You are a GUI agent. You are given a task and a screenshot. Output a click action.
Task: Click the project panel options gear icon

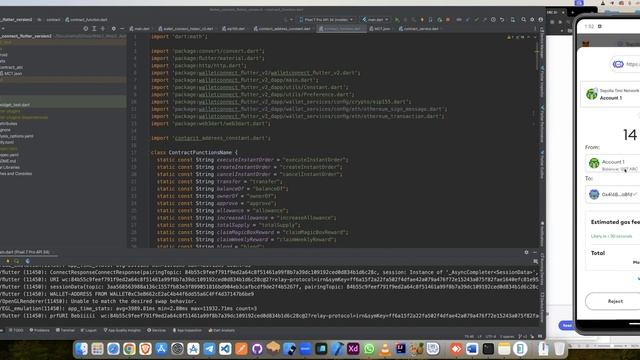[x=113, y=29]
